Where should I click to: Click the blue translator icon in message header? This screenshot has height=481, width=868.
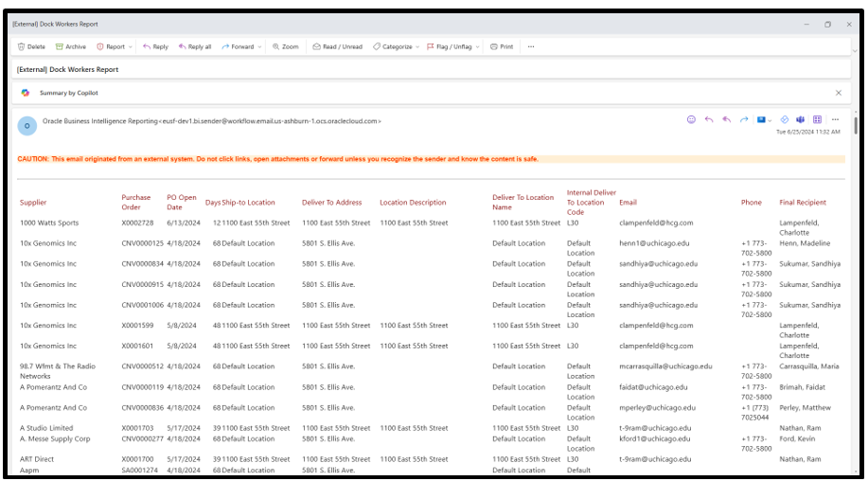tap(761, 119)
